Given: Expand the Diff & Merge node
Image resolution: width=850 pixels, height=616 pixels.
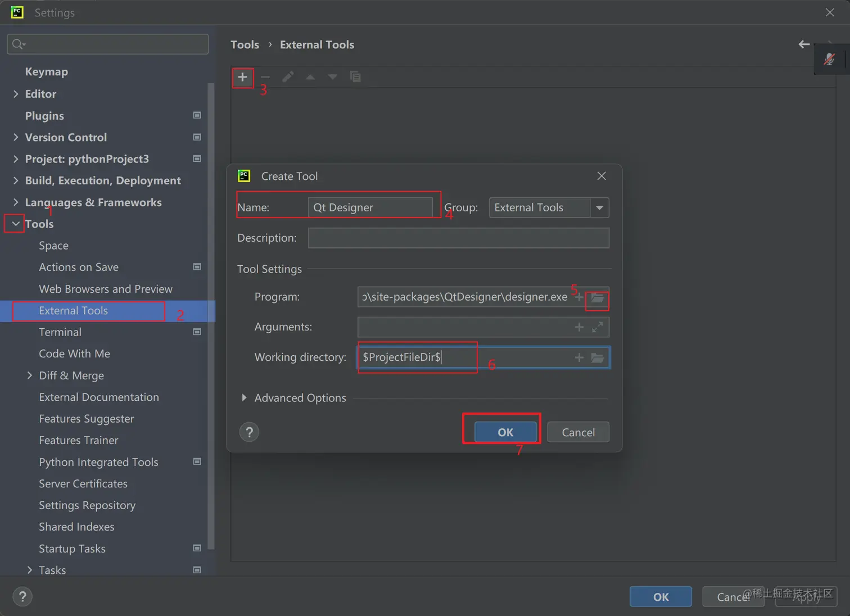Looking at the screenshot, I should (30, 375).
